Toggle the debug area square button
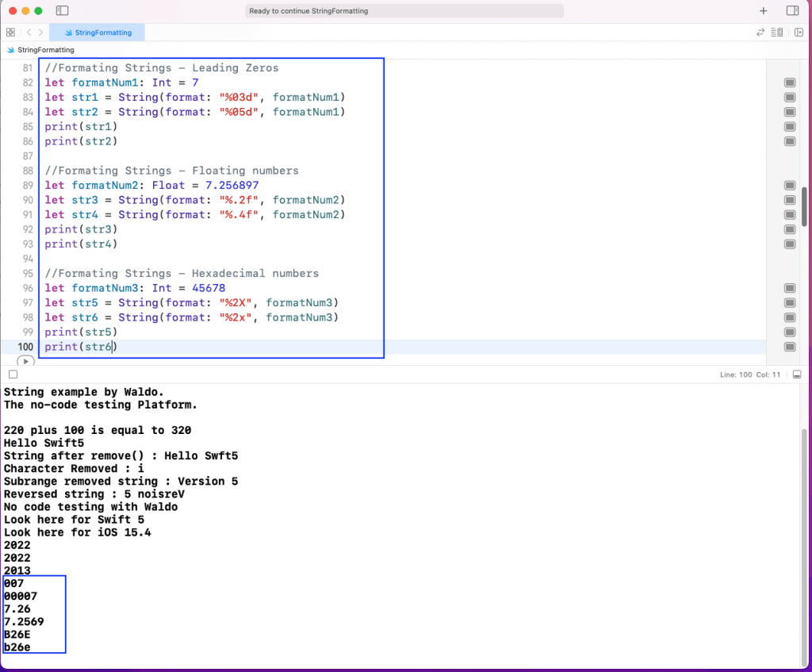 tap(13, 374)
